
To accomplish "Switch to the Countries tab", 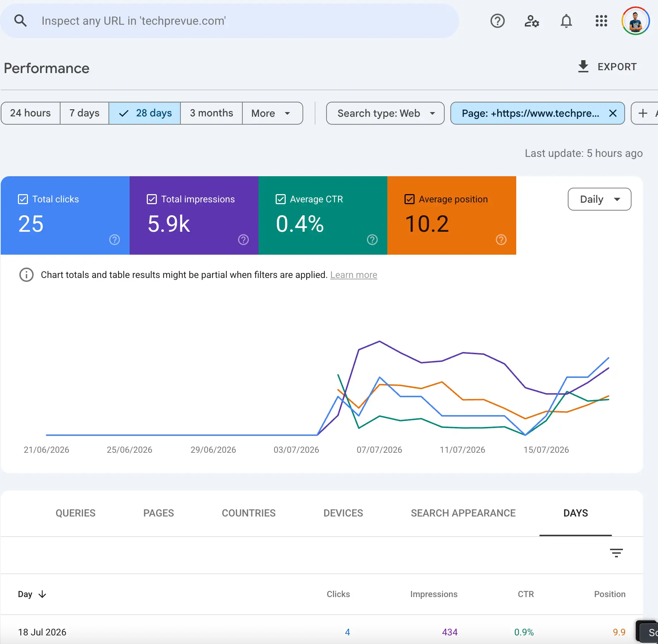I will [x=249, y=513].
